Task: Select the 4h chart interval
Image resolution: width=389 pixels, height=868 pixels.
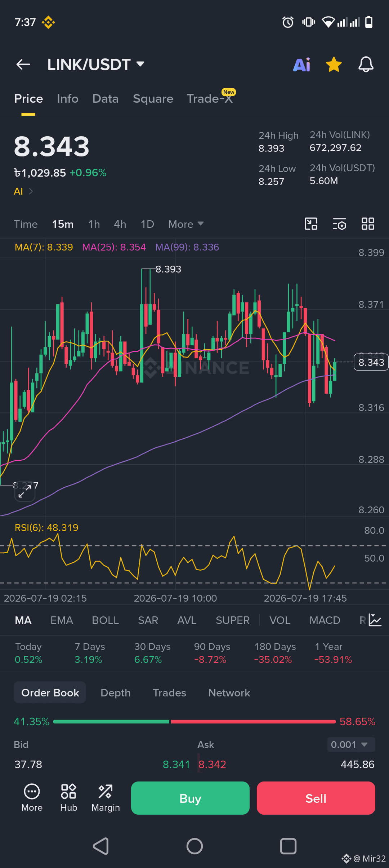Action: [120, 224]
